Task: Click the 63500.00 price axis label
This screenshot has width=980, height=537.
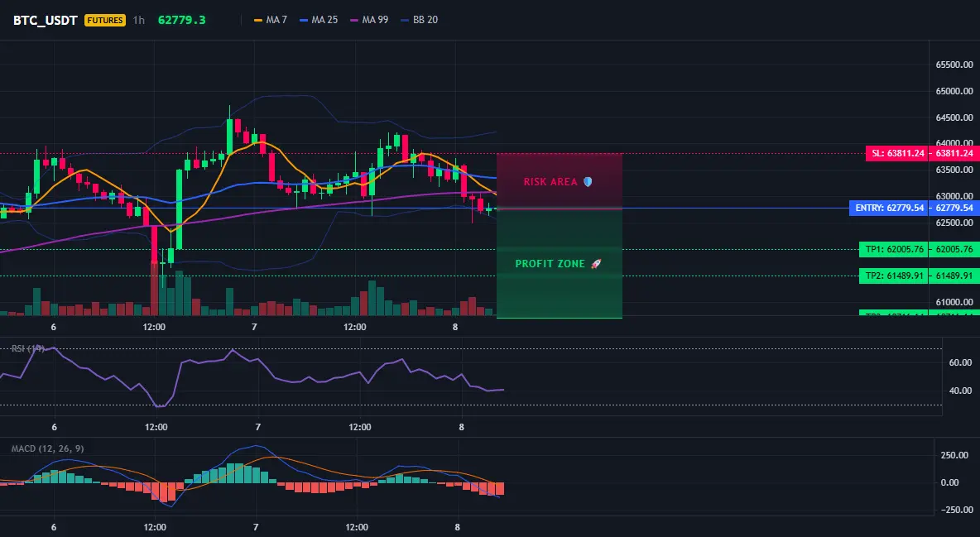Action: 954,170
